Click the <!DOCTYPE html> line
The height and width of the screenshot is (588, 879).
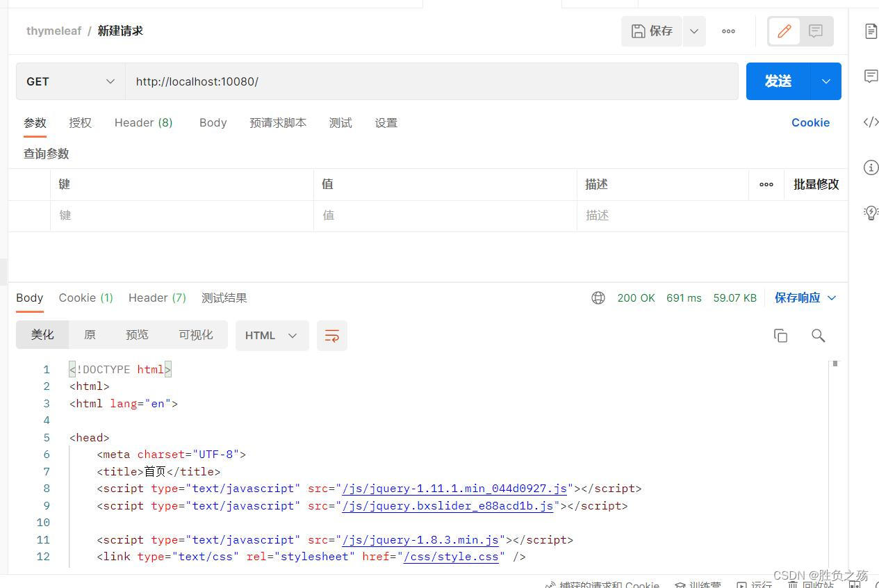(120, 370)
